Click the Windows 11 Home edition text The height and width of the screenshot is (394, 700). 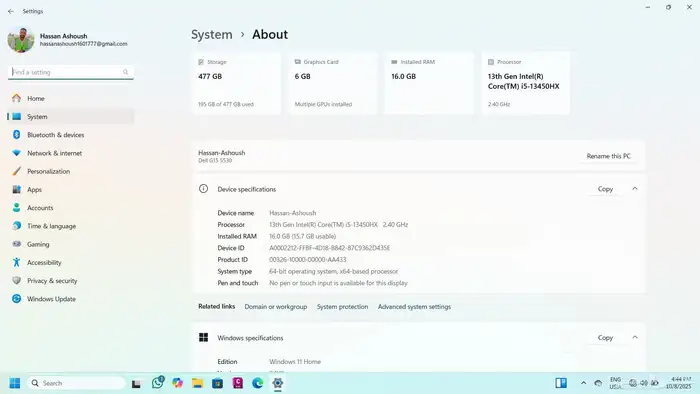click(295, 362)
